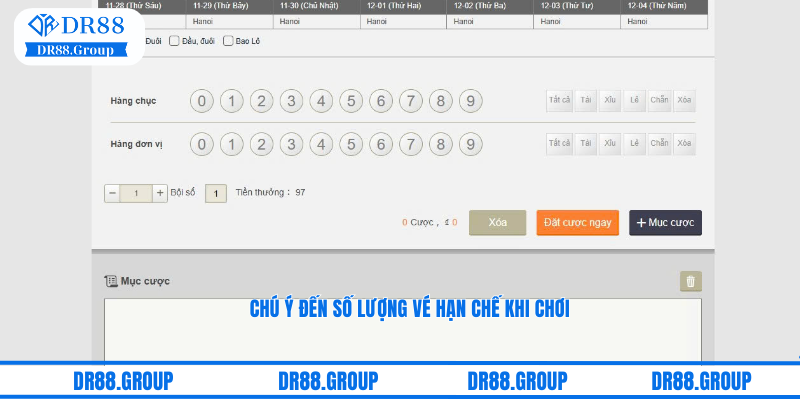Click Tất cả in Hàng chục row
This screenshot has height=400, width=800.
pos(559,101)
